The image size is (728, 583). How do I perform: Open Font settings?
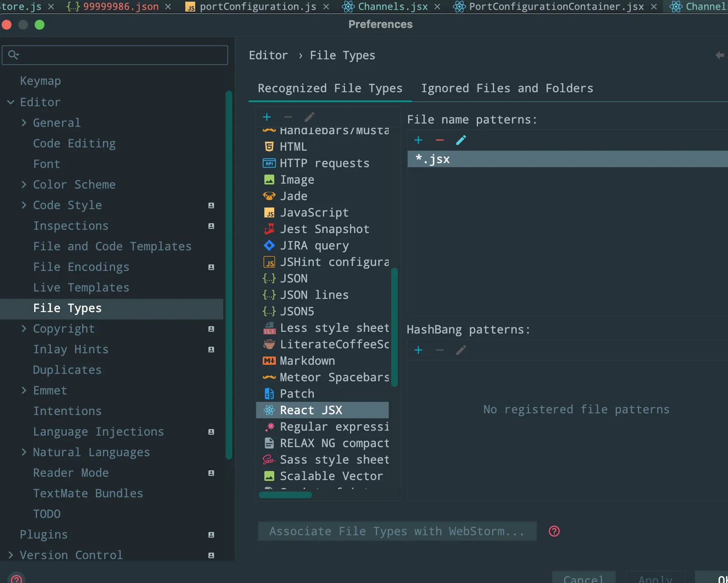(x=47, y=164)
